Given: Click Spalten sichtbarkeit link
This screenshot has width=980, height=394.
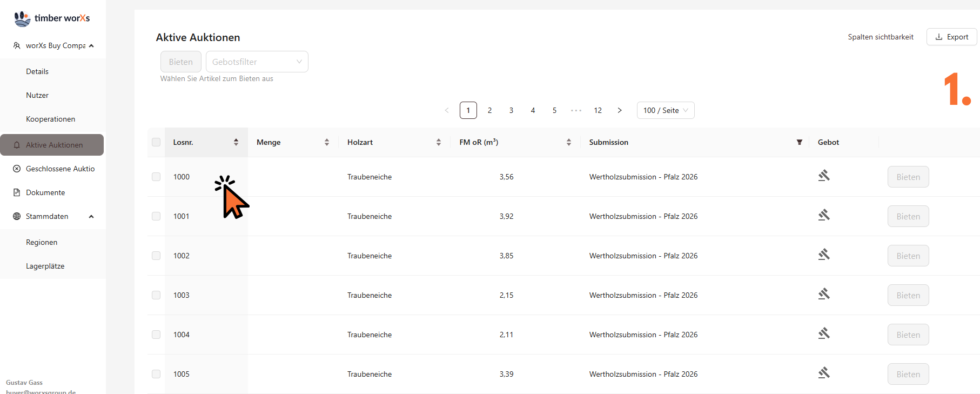Looking at the screenshot, I should 880,37.
